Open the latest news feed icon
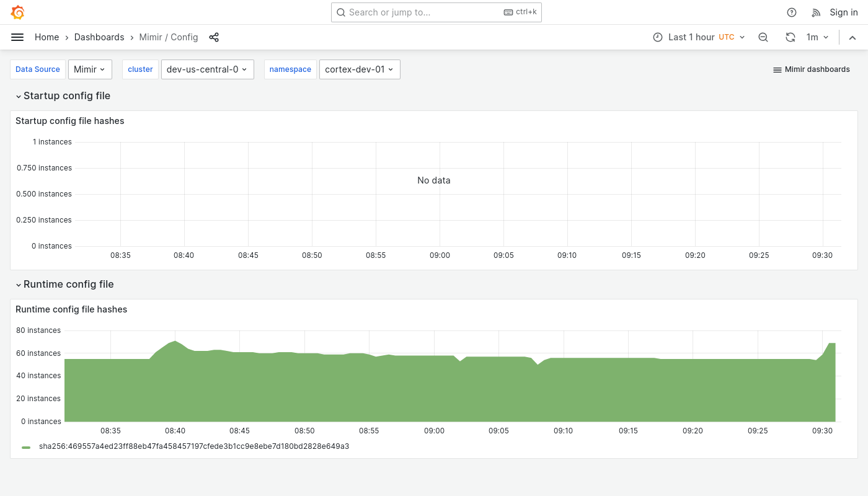The image size is (868, 496). (x=816, y=12)
